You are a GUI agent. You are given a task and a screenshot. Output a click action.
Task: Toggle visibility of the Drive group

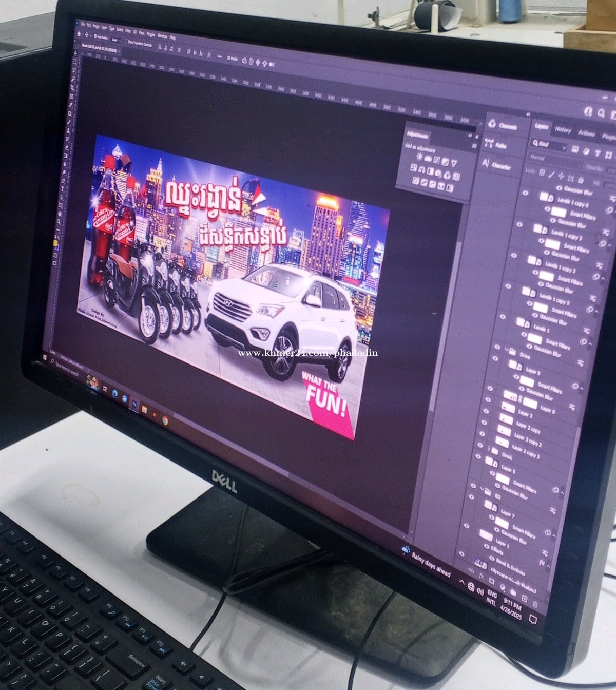[x=497, y=347]
